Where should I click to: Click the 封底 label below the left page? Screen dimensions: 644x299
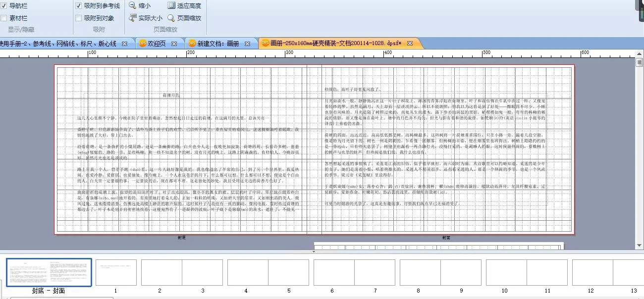tap(182, 238)
